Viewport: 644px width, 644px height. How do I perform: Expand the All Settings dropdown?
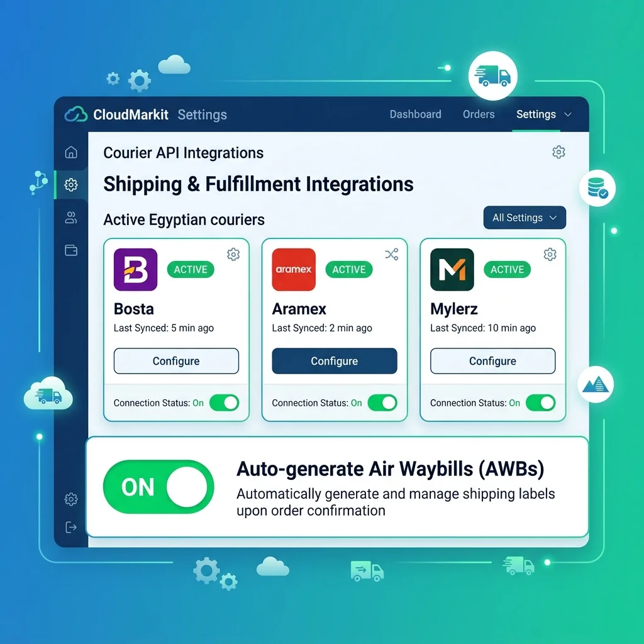pyautogui.click(x=525, y=218)
